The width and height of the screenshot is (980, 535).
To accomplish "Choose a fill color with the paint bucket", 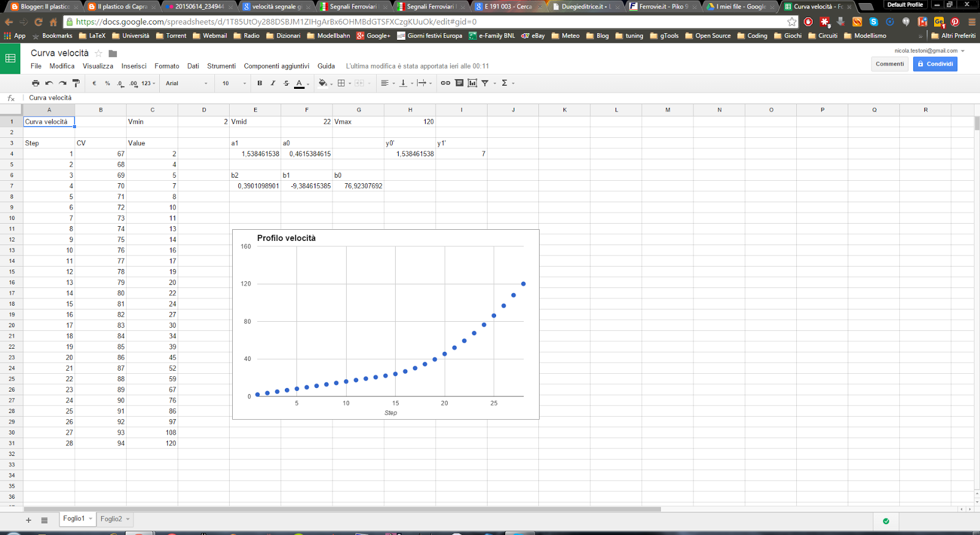I will click(x=322, y=83).
